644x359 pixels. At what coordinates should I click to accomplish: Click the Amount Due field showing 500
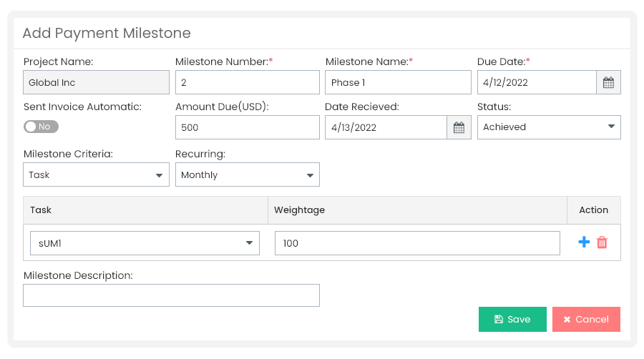pos(248,127)
